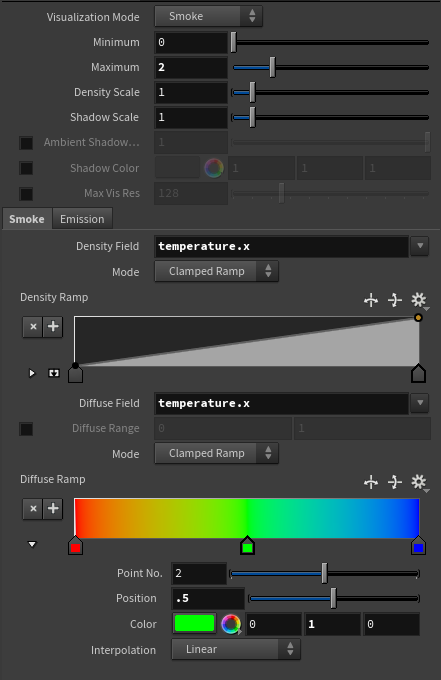Enable the Ambient Shadow checkbox
The height and width of the screenshot is (680, 441).
pos(26,143)
